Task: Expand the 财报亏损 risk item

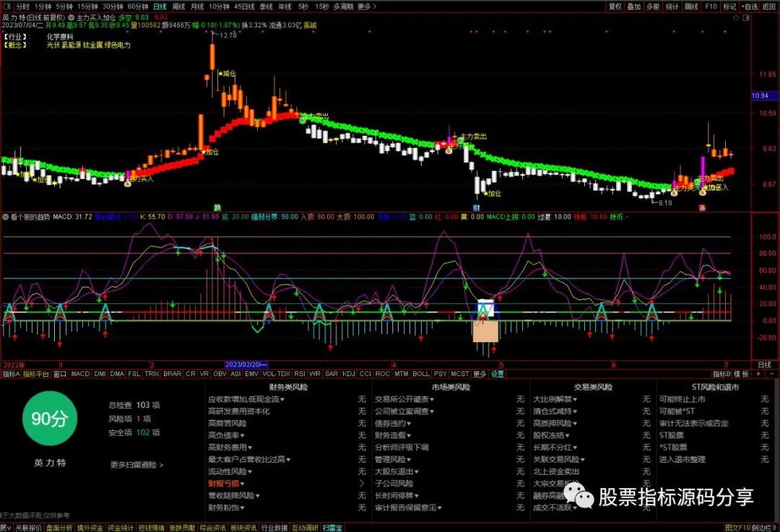Action: (x=226, y=483)
